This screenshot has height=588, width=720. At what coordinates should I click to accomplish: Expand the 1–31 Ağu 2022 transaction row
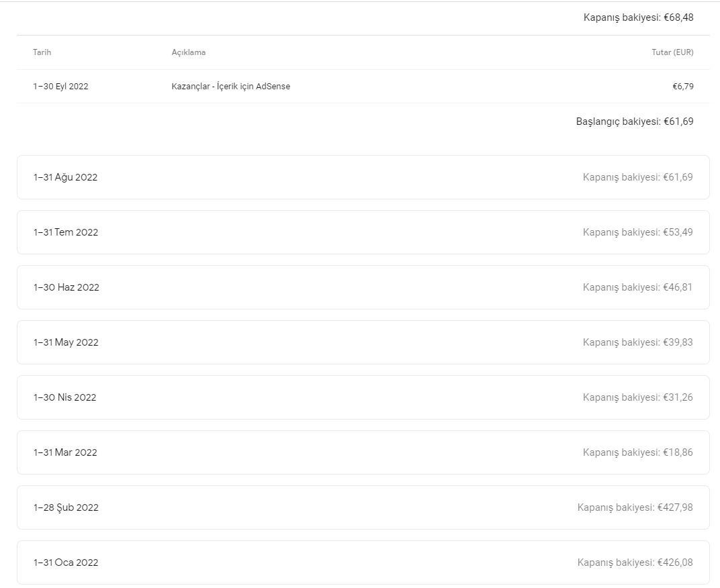[x=363, y=177]
